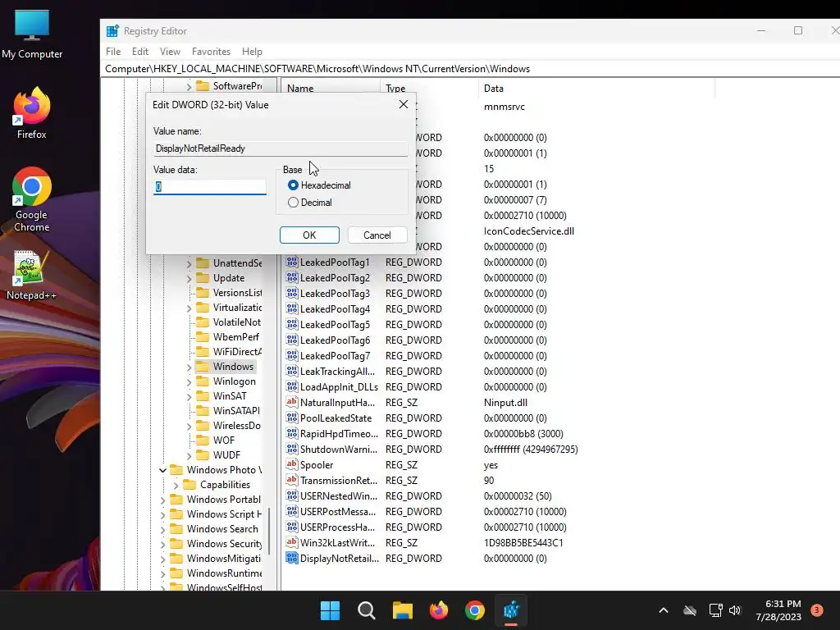Expand the Windows Search key
The height and width of the screenshot is (630, 840).
coord(162,530)
